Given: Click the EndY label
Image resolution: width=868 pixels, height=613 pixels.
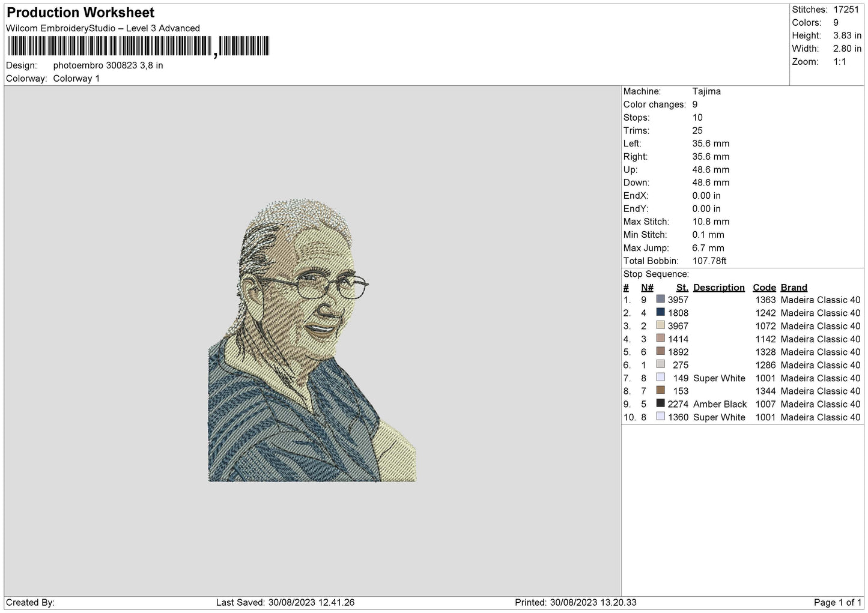Looking at the screenshot, I should 636,209.
